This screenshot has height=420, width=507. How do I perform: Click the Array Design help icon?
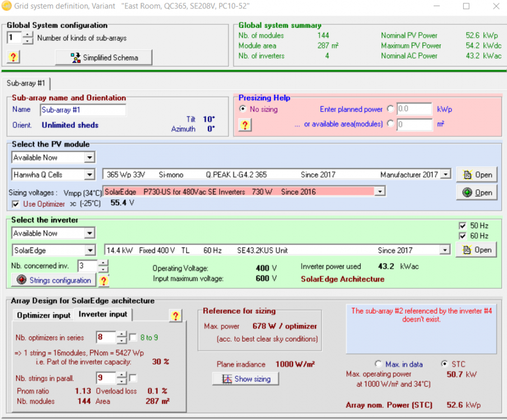[176, 316]
